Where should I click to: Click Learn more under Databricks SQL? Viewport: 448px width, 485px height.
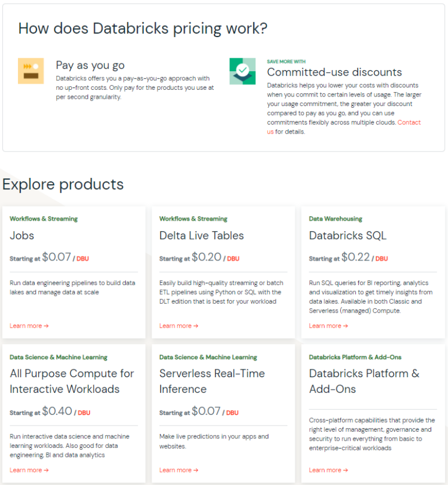click(328, 326)
